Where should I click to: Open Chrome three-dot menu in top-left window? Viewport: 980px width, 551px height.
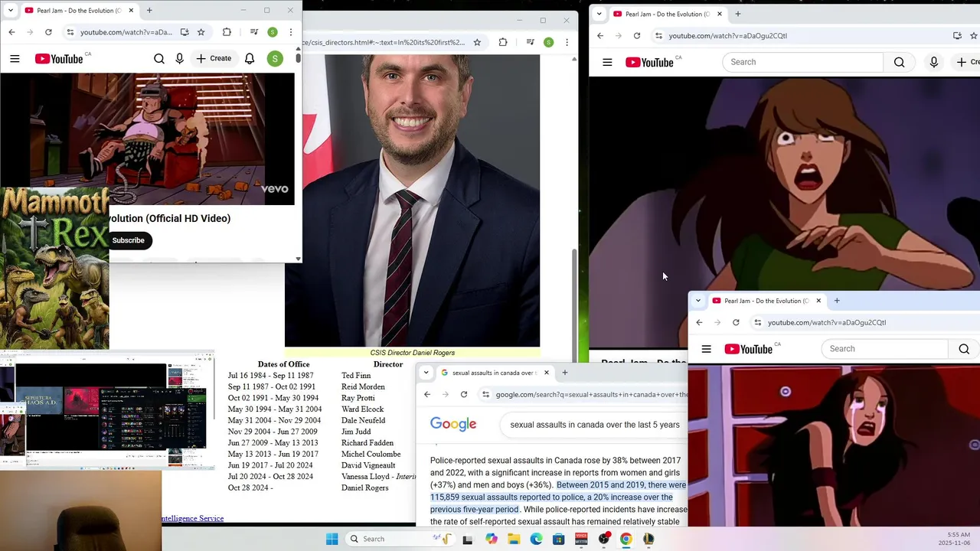click(x=291, y=32)
